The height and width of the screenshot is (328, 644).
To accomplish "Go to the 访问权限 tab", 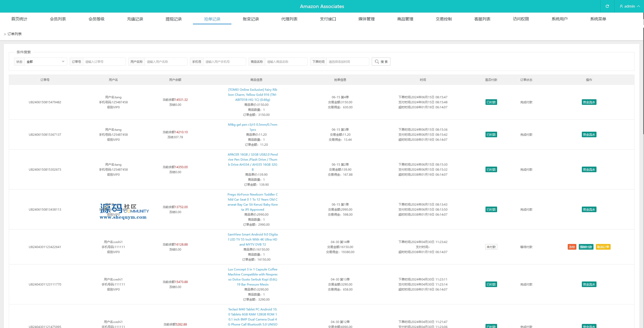I will pyautogui.click(x=521, y=19).
